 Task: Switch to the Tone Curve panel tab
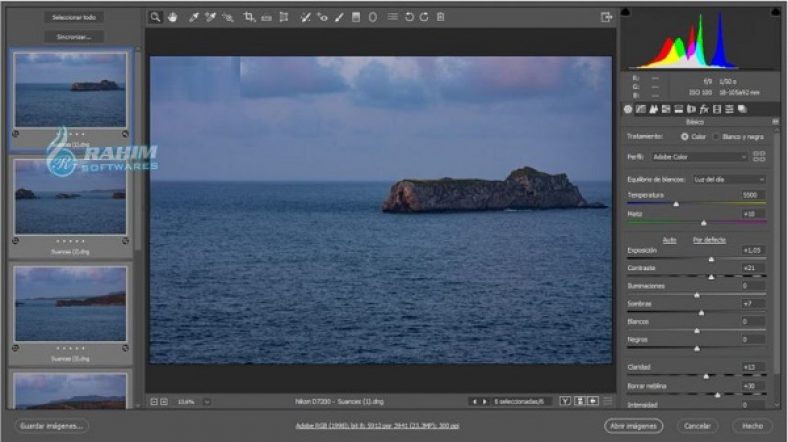pos(641,108)
